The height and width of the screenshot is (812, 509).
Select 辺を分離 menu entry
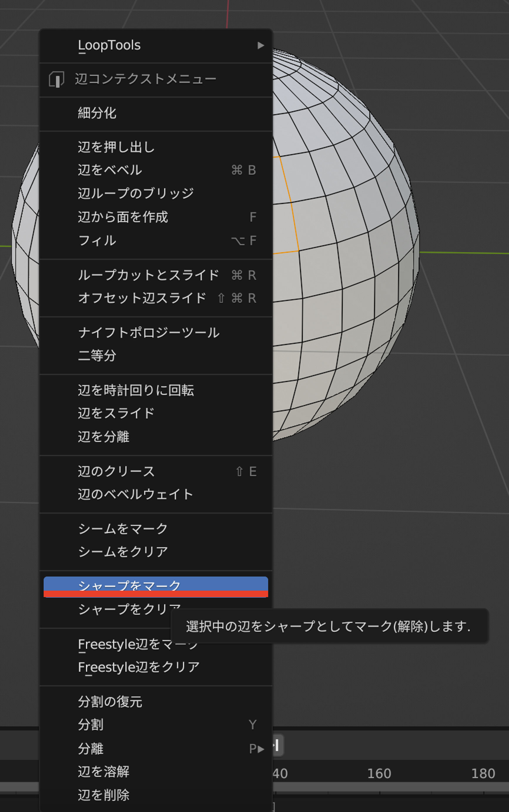[x=155, y=437]
